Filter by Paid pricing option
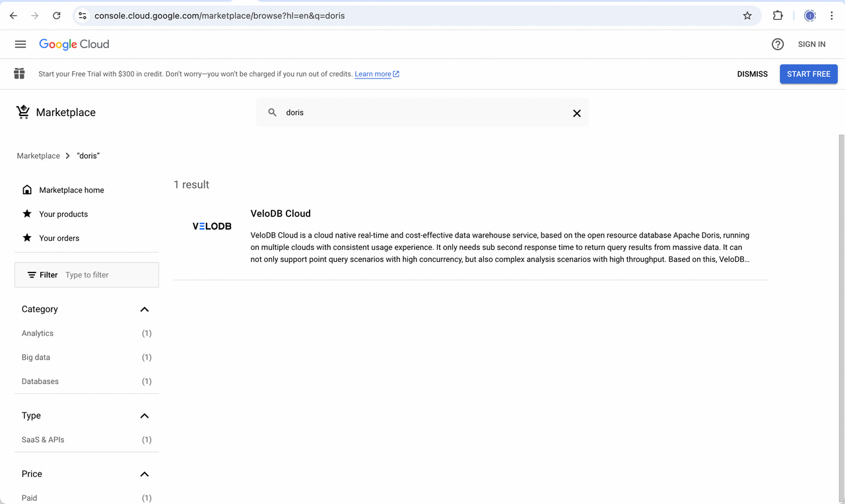 tap(29, 497)
